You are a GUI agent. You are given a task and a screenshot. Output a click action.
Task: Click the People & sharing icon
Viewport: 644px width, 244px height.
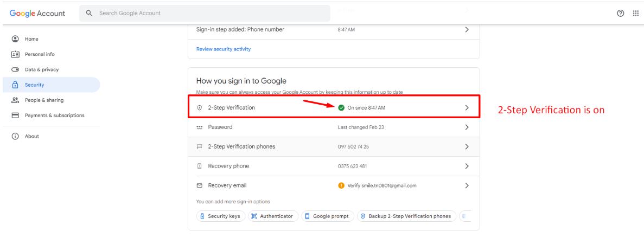(x=15, y=100)
